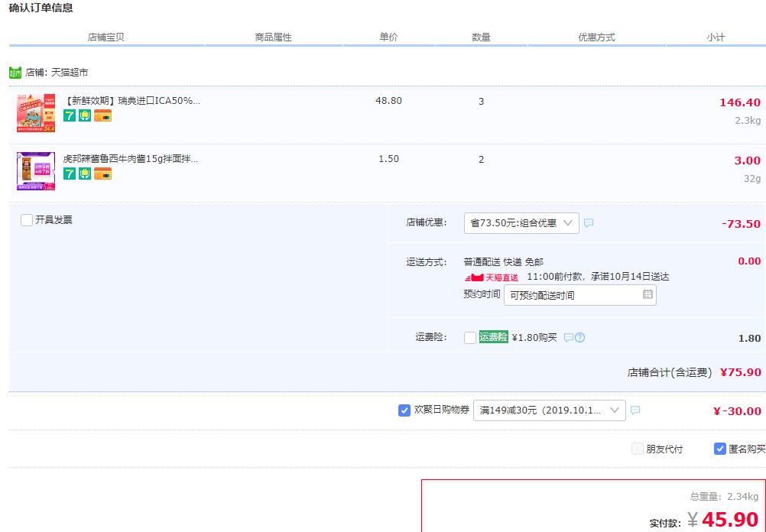Click the 天猫超市 store name link
Image resolution: width=766 pixels, height=532 pixels.
(70, 73)
